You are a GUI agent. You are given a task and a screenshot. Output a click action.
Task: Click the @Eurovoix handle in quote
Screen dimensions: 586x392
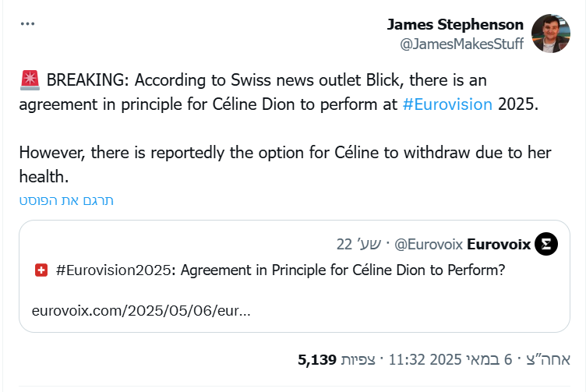[x=429, y=245]
